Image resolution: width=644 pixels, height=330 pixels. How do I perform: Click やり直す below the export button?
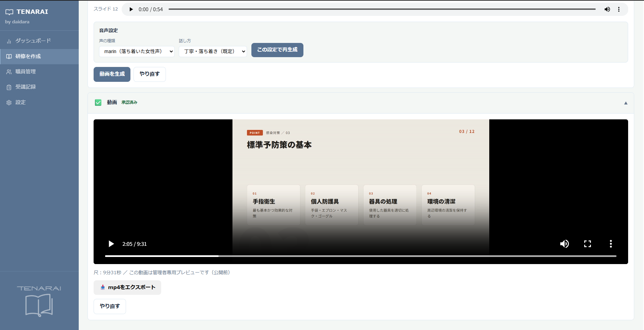point(110,306)
